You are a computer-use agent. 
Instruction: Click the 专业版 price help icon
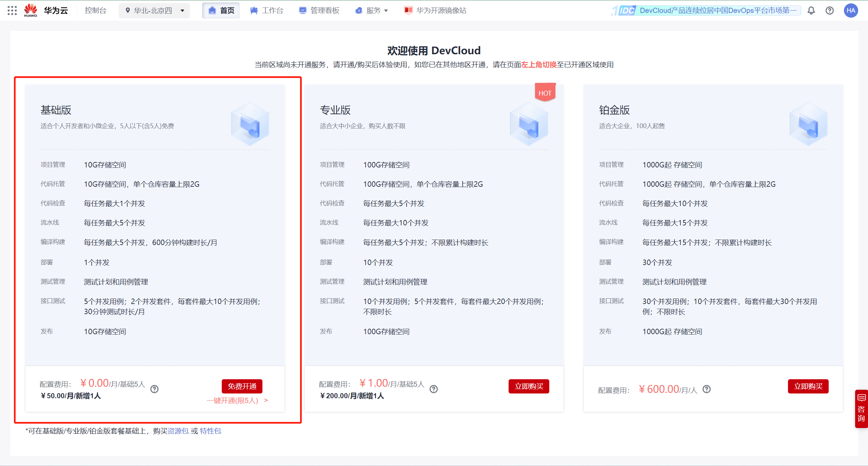[433, 389]
